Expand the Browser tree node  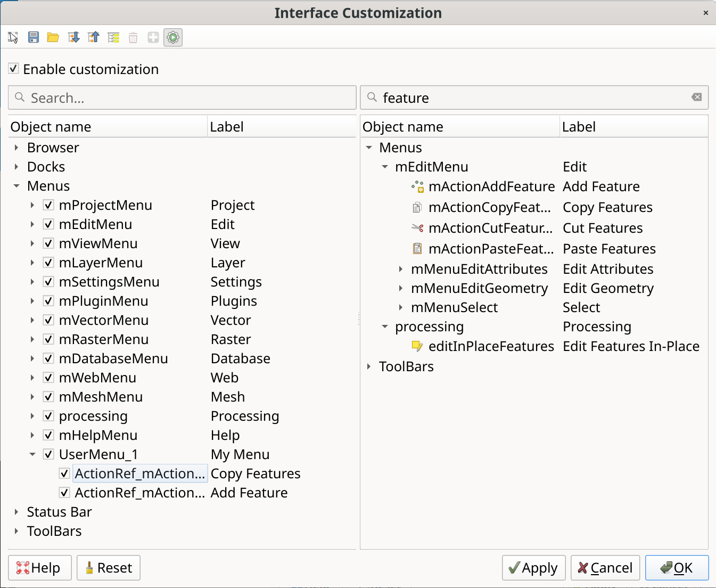pos(17,148)
